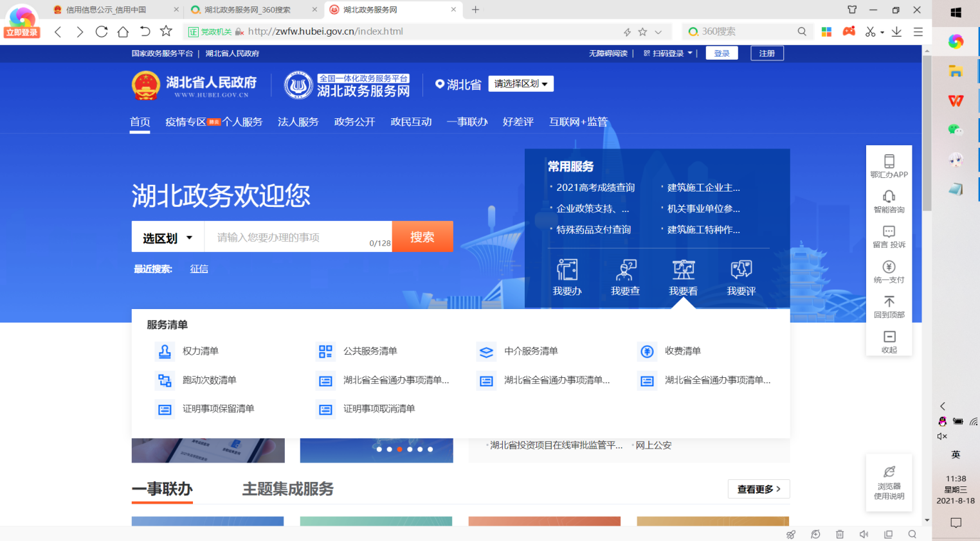Select the third orange carousel dot
Viewport: 980px width, 541px height.
coord(399,449)
